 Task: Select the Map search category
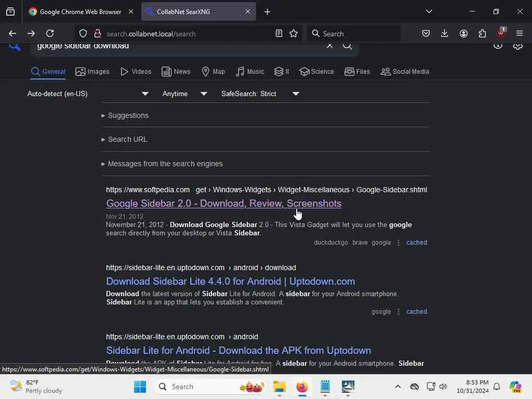click(x=213, y=72)
